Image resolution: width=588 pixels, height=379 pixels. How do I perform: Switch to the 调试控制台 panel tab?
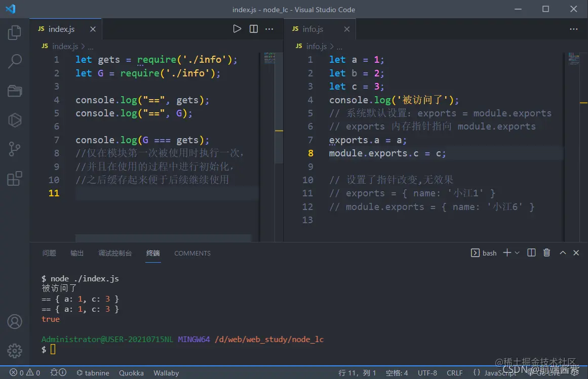click(115, 253)
